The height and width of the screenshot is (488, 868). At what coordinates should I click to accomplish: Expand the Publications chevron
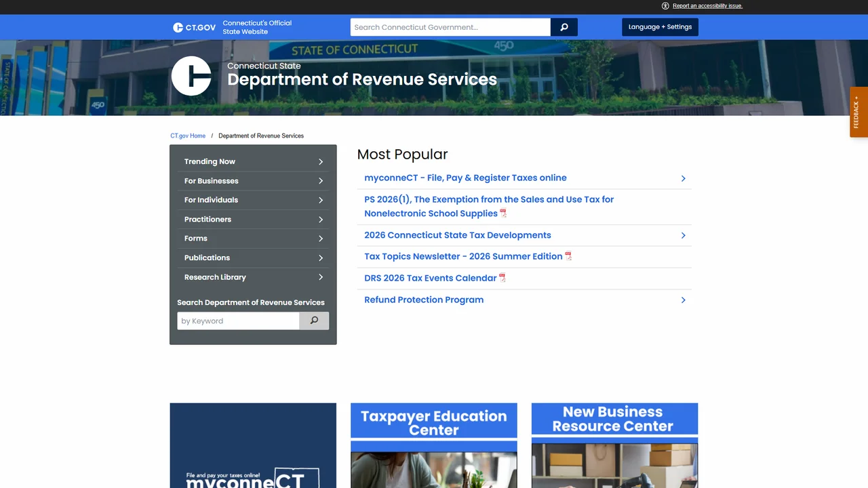point(321,258)
